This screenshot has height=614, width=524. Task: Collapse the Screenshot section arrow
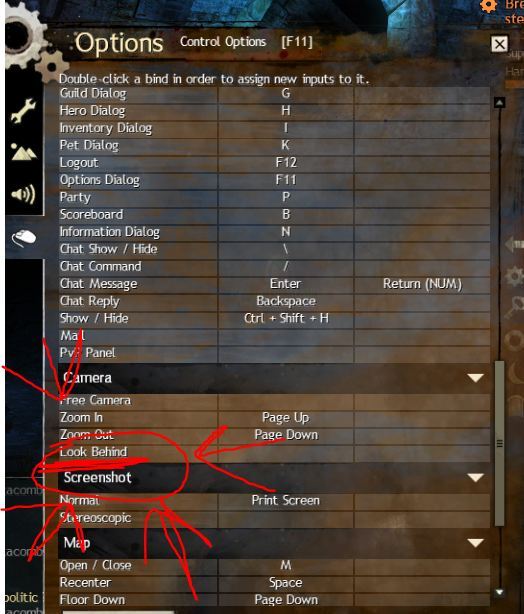(x=475, y=478)
